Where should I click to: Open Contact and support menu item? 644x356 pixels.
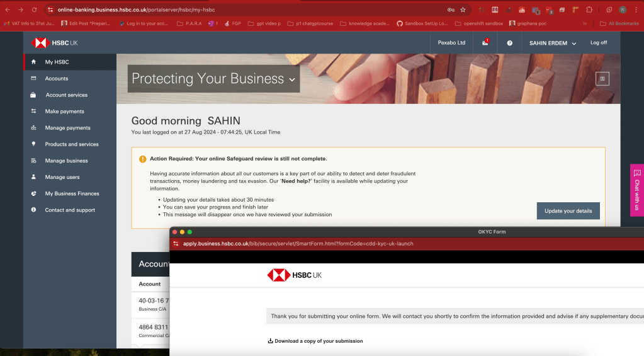(70, 210)
